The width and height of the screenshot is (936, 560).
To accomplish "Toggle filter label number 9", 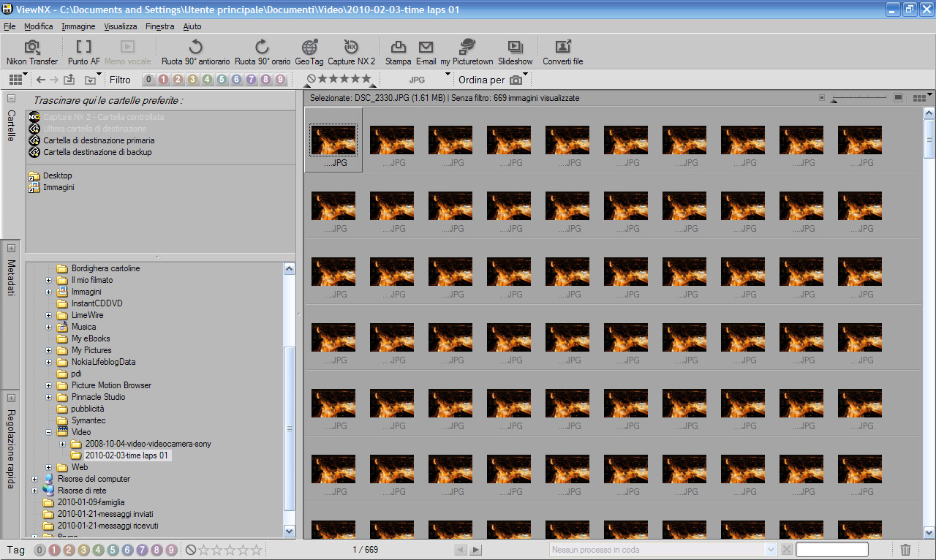I will click(x=280, y=80).
